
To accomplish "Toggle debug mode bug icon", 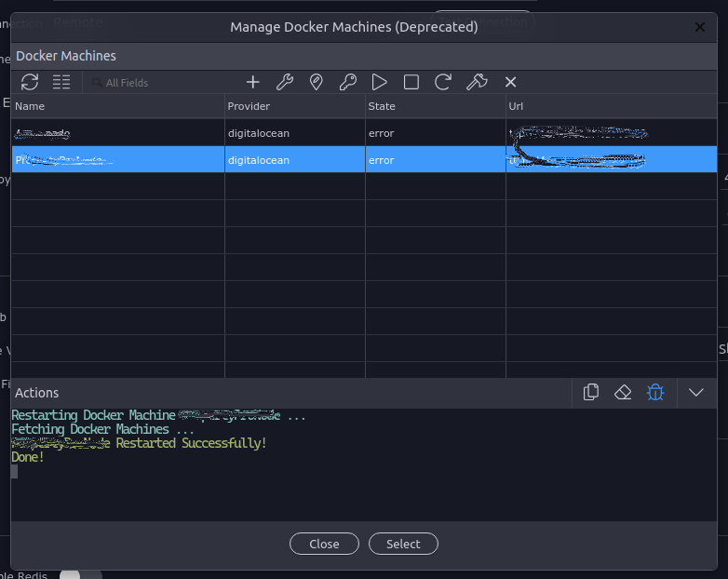I will coord(655,392).
